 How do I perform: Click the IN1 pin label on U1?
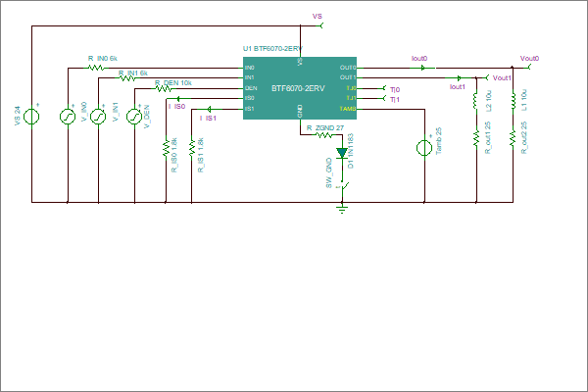250,77
